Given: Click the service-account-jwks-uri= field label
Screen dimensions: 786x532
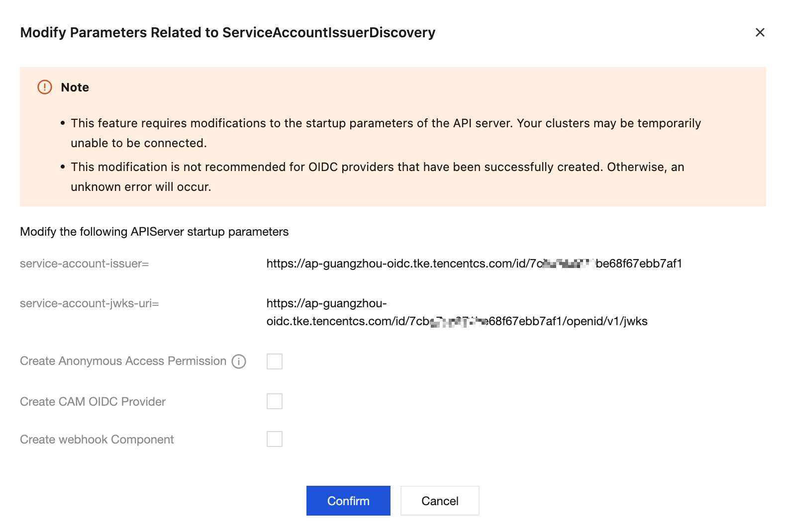Looking at the screenshot, I should [90, 303].
